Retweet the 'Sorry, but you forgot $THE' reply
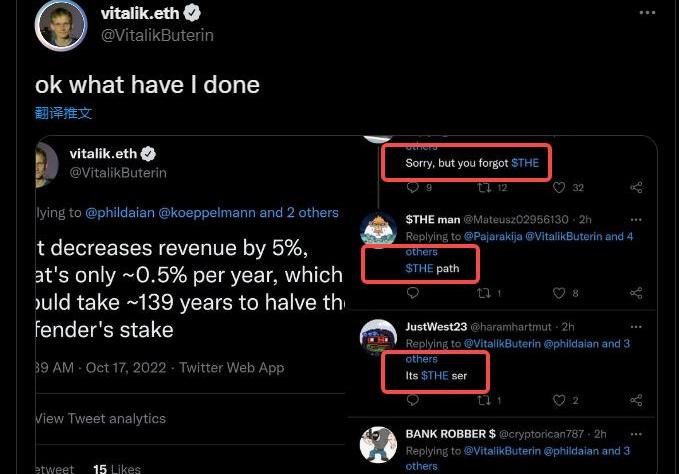The image size is (679, 474). tap(485, 187)
